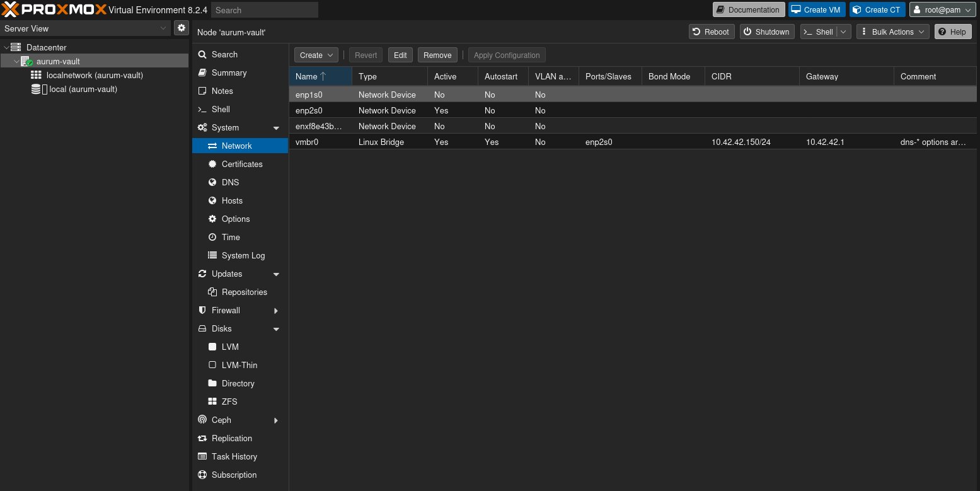Image resolution: width=980 pixels, height=491 pixels.
Task: Open the Network menu item
Action: point(240,146)
